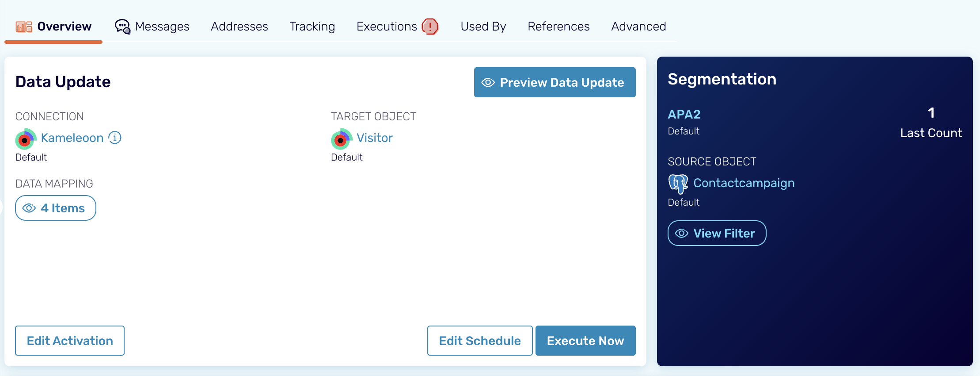Viewport: 980px width, 376px height.
Task: Click the Messages chat bubble icon
Action: click(122, 27)
